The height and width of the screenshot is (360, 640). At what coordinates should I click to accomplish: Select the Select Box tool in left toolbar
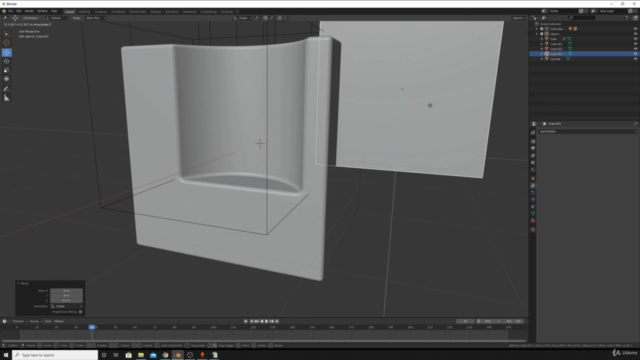pyautogui.click(x=7, y=34)
